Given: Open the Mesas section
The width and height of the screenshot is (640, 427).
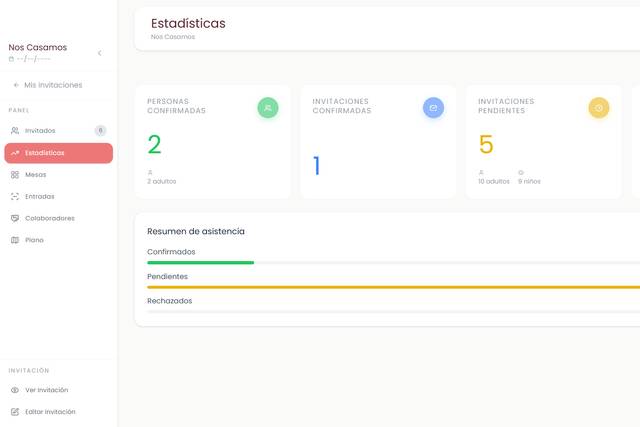Looking at the screenshot, I should (58, 175).
